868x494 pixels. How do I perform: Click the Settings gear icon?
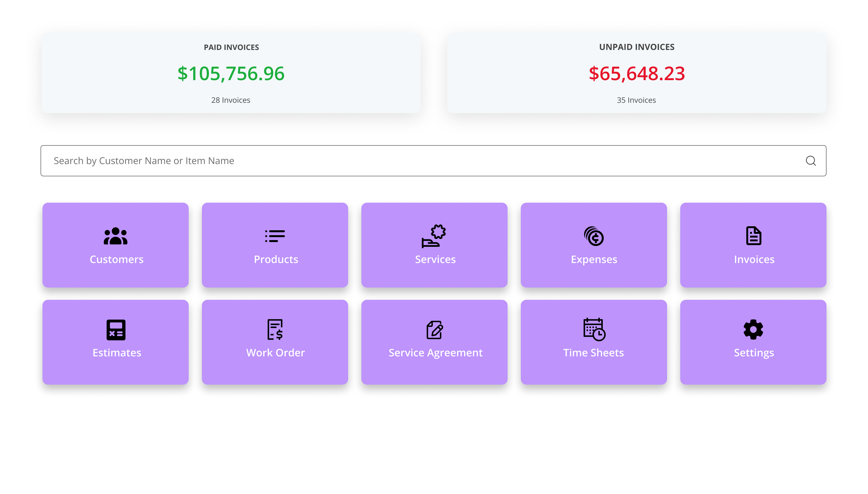click(753, 329)
